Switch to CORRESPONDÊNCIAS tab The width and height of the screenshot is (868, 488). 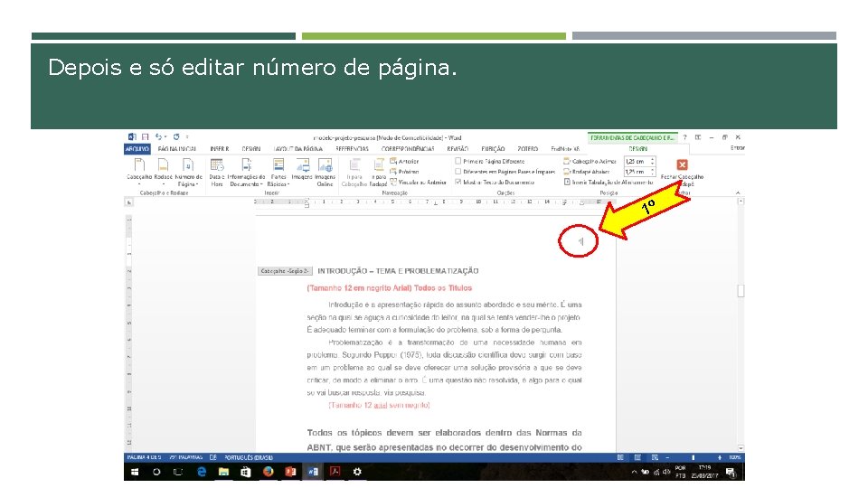(x=408, y=149)
